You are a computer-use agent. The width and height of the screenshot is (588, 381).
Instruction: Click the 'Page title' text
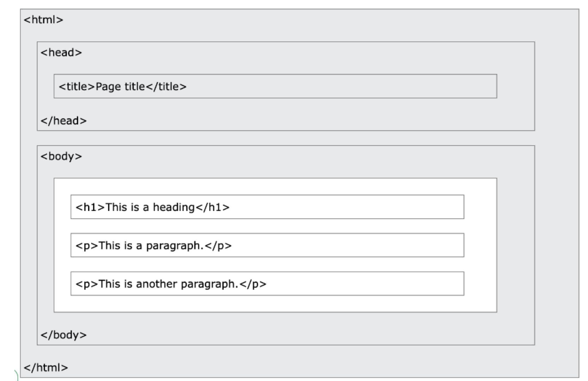point(120,86)
